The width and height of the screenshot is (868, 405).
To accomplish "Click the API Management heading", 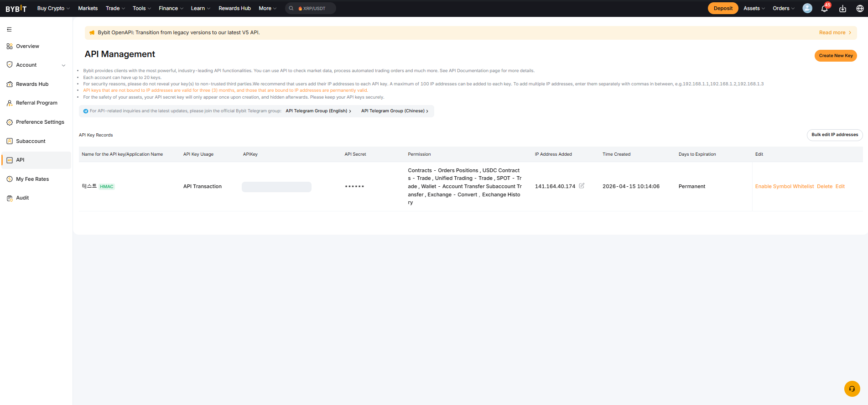I will coord(120,54).
